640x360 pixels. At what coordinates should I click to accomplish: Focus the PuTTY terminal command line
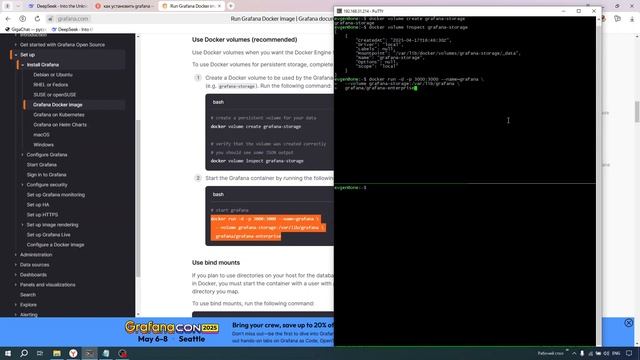coord(414,88)
